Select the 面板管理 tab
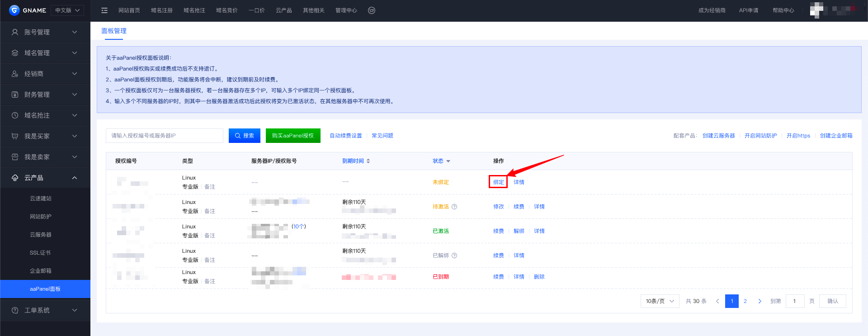Viewport: 868px width, 336px height. tap(114, 31)
